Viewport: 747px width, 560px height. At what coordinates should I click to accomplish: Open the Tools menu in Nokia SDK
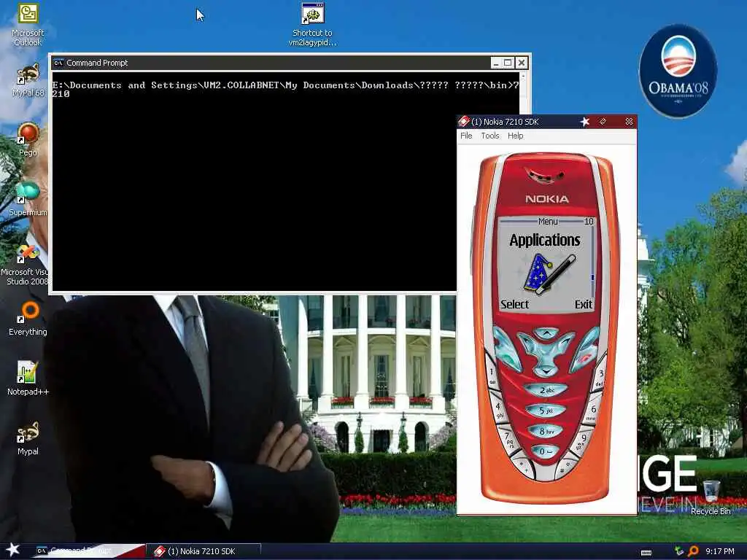[x=489, y=136]
